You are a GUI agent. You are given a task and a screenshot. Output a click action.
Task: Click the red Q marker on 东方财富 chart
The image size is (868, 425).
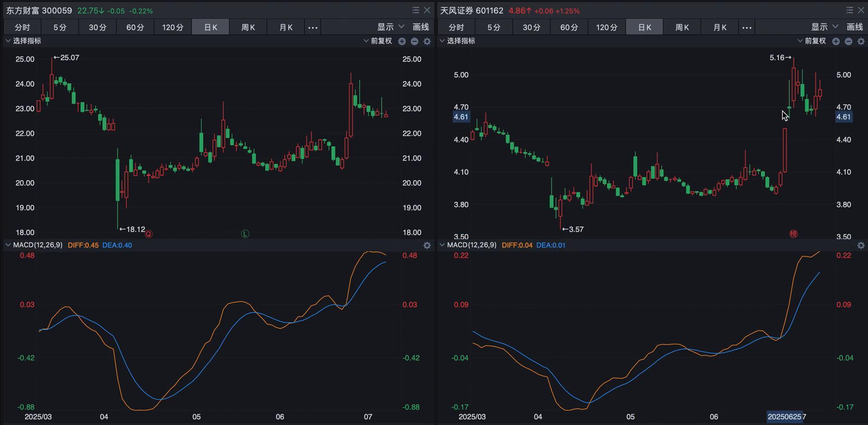coord(149,234)
